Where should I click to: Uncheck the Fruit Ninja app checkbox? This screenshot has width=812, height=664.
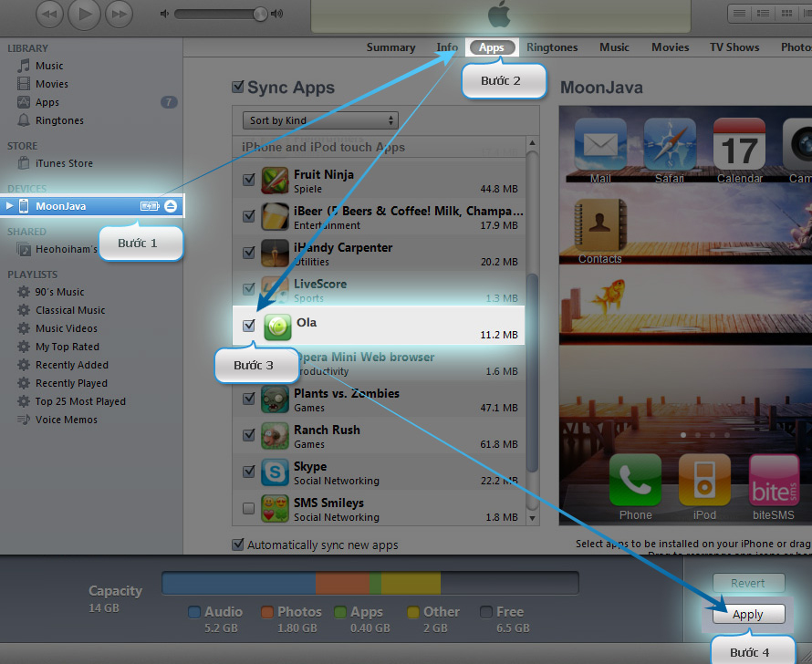pos(248,180)
